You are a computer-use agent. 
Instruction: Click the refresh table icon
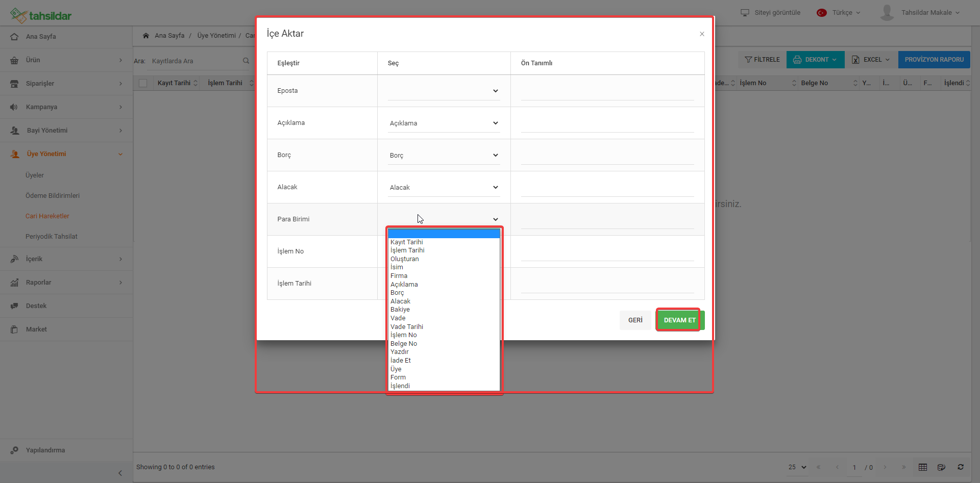point(961,467)
